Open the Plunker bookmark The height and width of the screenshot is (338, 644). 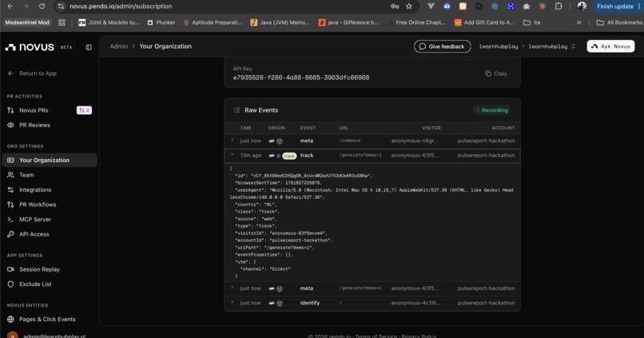coord(161,22)
